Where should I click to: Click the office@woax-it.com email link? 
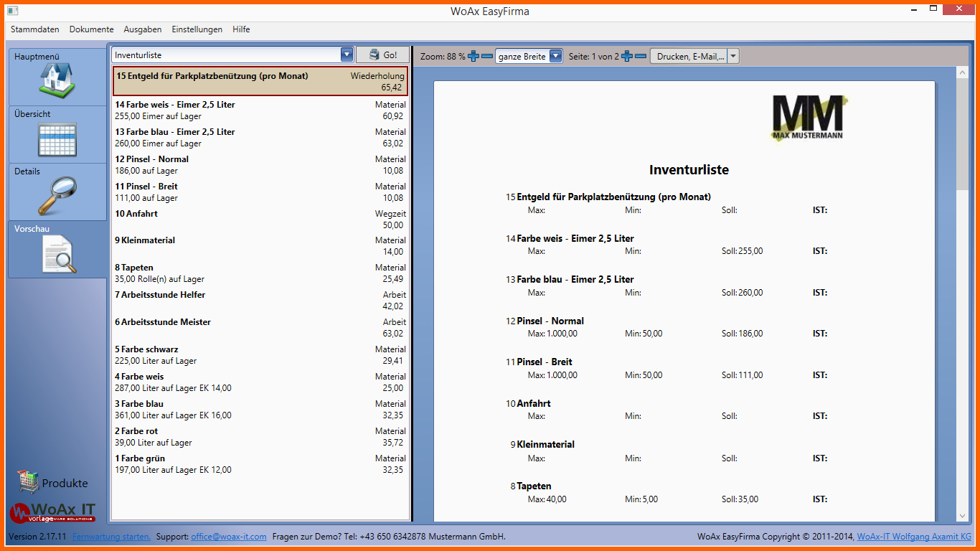point(229,537)
